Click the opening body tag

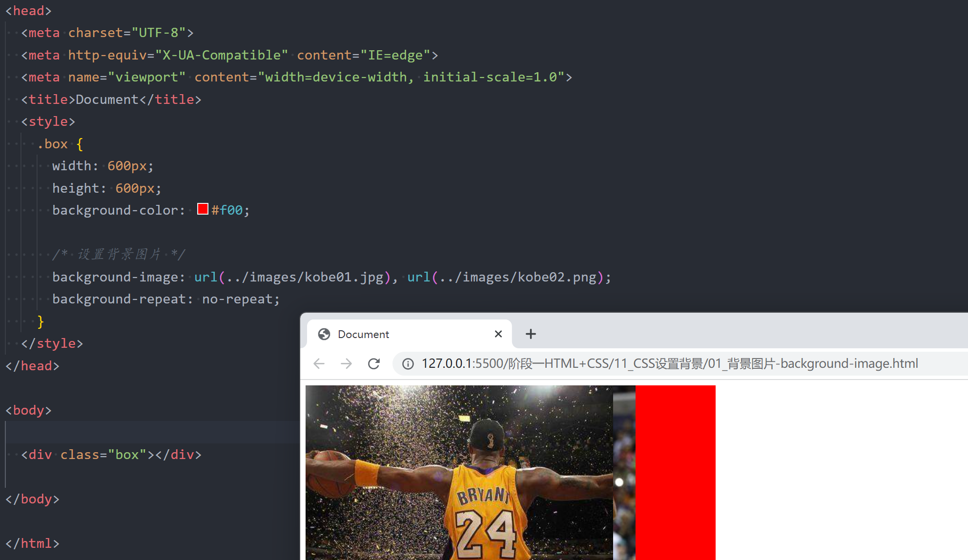coord(28,410)
